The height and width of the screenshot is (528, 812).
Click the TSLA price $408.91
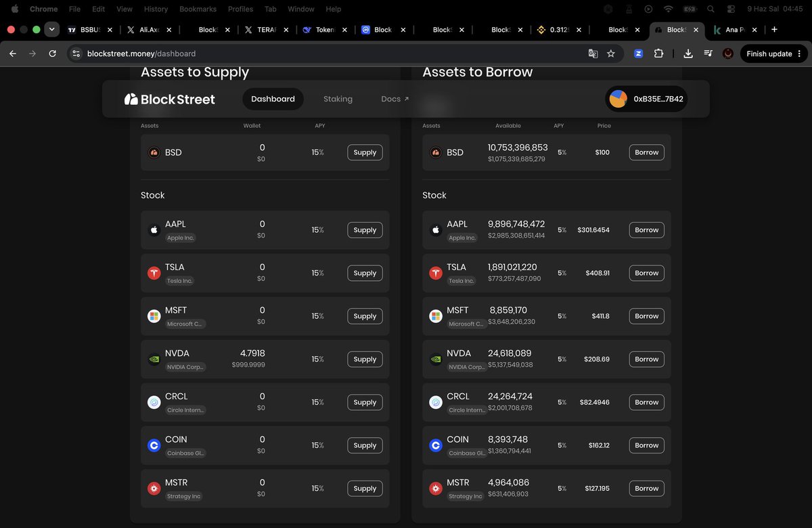coord(597,273)
